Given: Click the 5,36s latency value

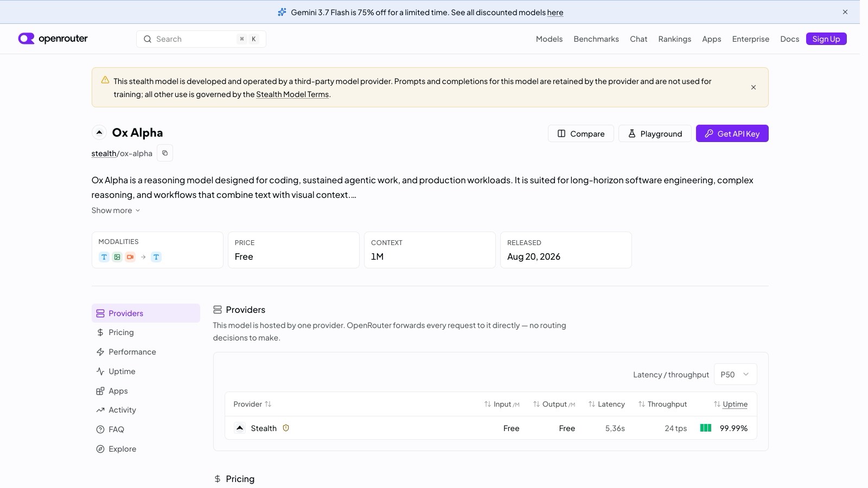Looking at the screenshot, I should (x=615, y=428).
